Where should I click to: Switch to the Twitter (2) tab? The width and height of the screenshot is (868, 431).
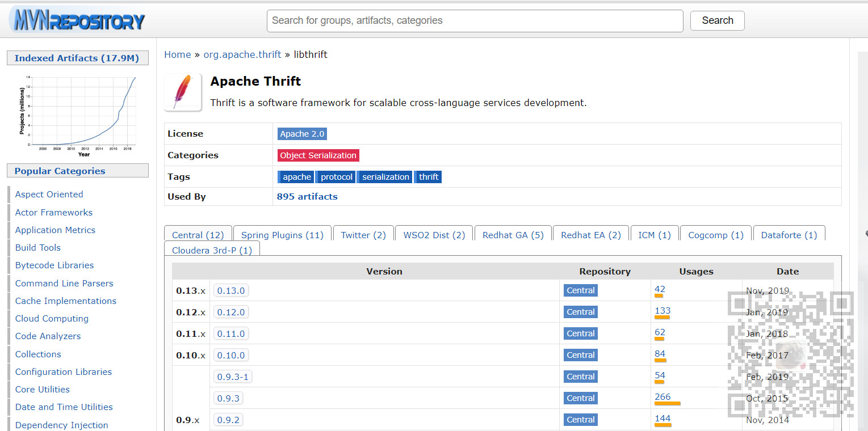tap(363, 235)
